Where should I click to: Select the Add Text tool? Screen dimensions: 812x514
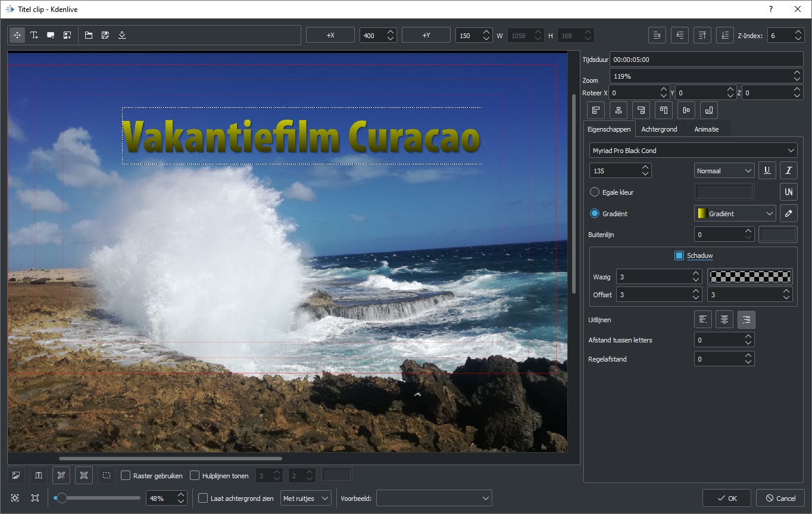tap(34, 36)
